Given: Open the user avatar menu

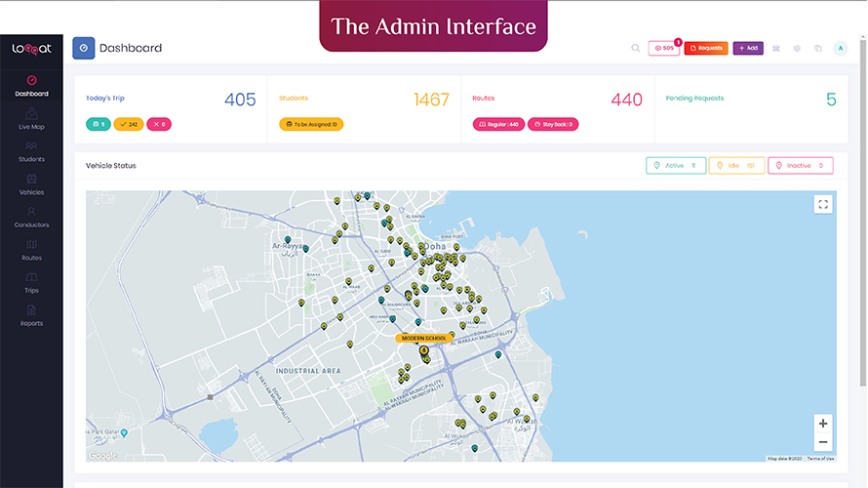Looking at the screenshot, I should click(841, 48).
